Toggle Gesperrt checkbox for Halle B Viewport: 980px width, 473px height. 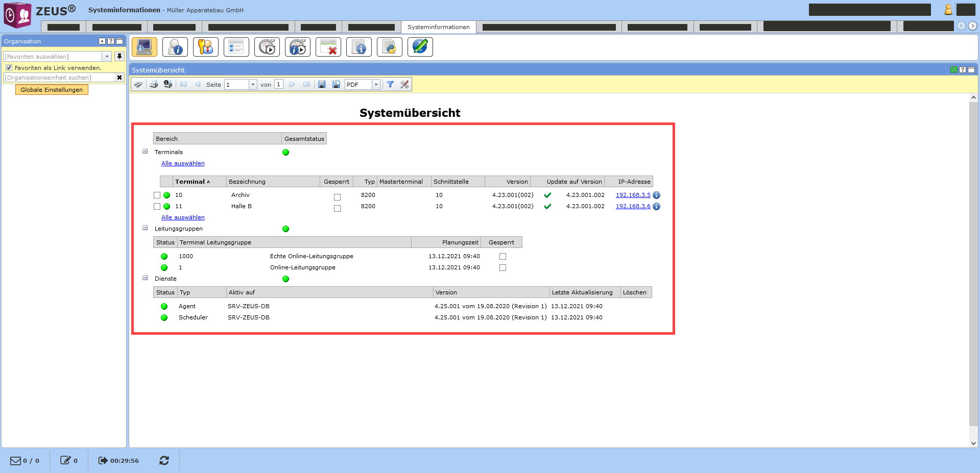pyautogui.click(x=337, y=208)
